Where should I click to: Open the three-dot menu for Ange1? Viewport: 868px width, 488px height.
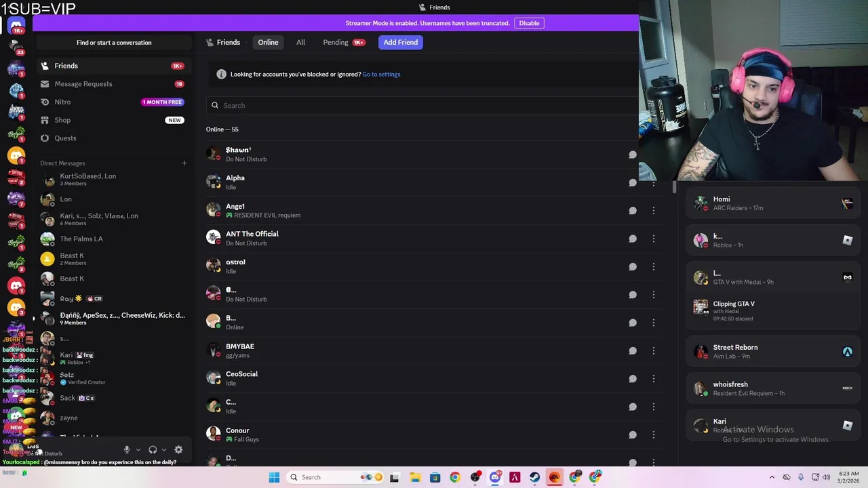[x=653, y=211]
